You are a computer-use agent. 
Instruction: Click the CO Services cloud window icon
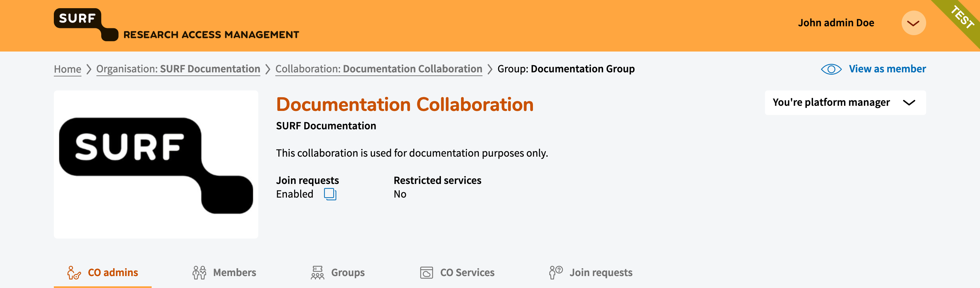427,273
